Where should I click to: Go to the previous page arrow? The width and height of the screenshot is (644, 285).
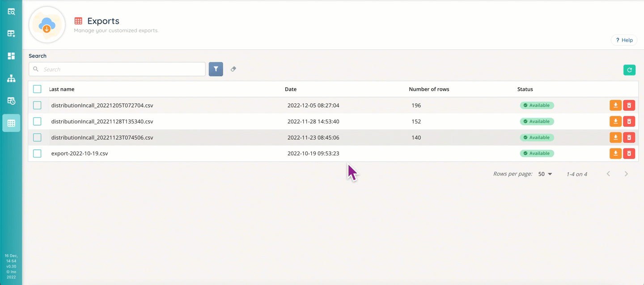point(608,174)
